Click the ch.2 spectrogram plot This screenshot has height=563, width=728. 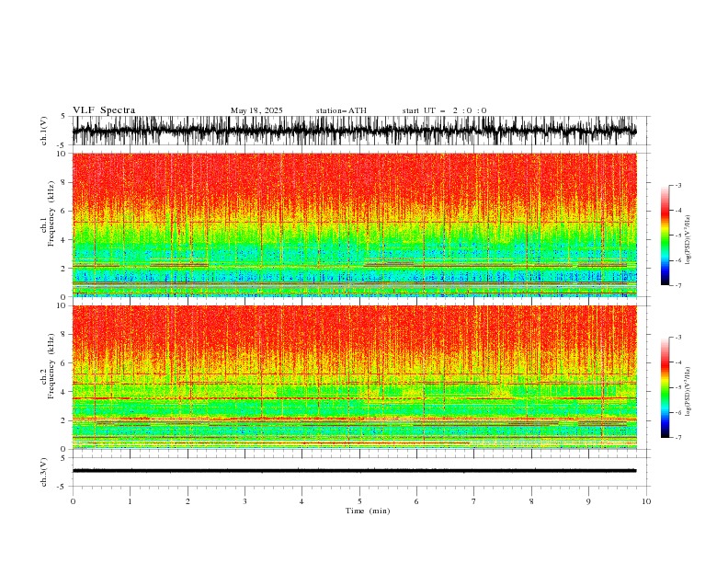(354, 377)
